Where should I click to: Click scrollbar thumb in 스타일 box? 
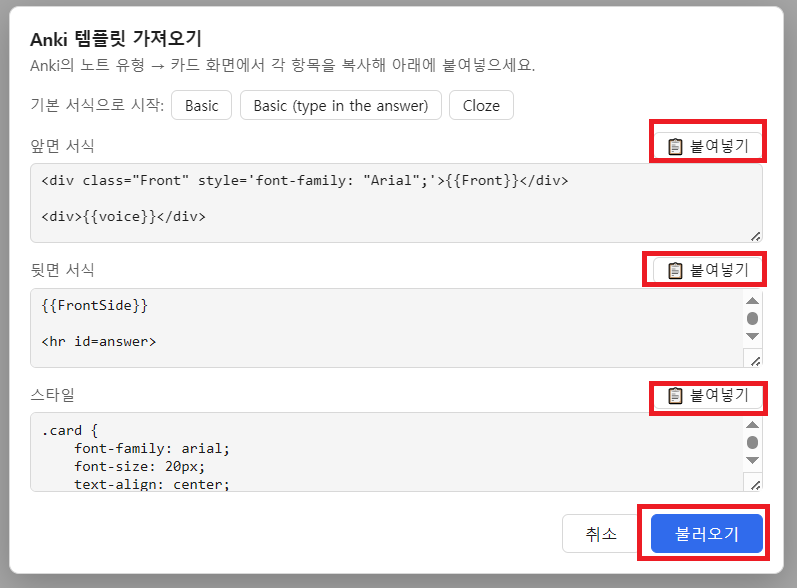pyautogui.click(x=752, y=443)
